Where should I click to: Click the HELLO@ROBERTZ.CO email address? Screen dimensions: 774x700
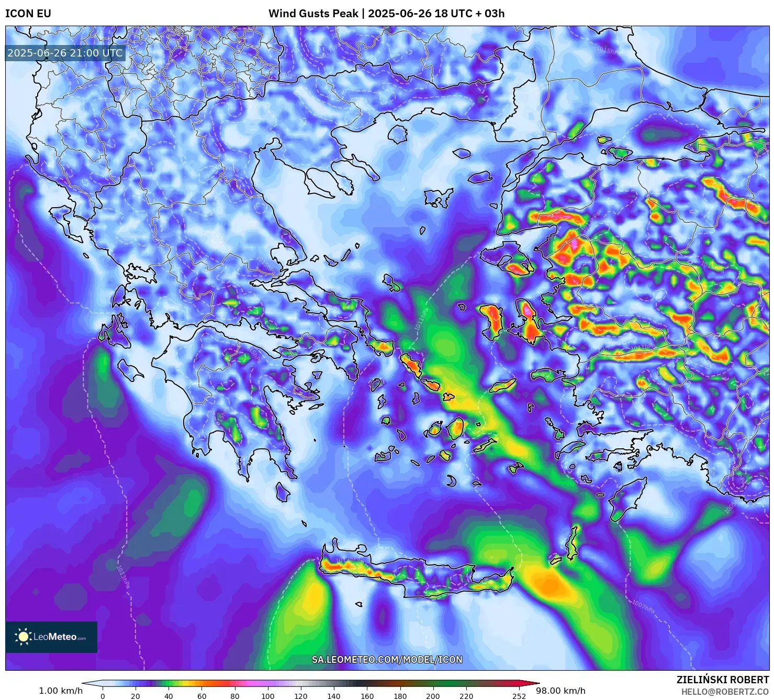click(x=725, y=692)
